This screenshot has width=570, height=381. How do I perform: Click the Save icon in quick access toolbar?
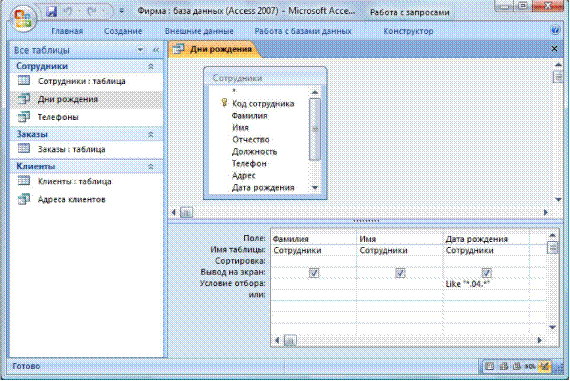52,11
